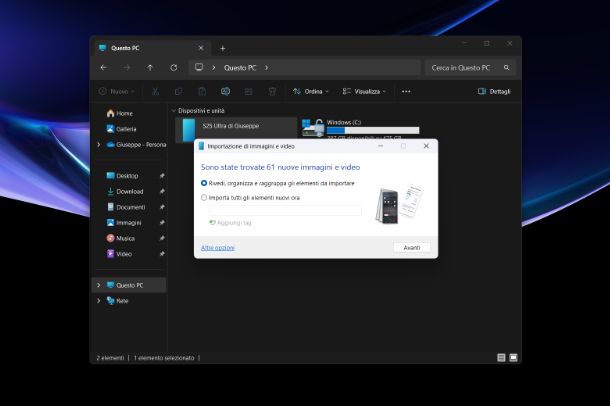Open the new tab plus button
Screen dimensions: 610x406
[222, 48]
